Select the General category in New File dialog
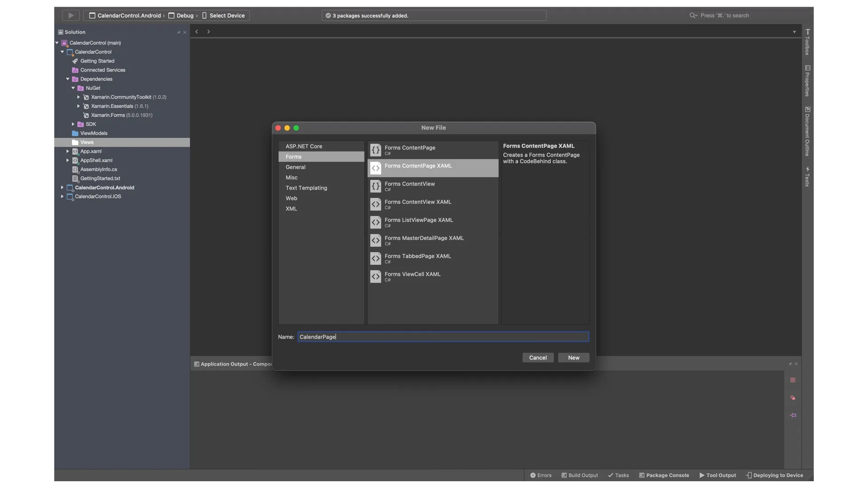The width and height of the screenshot is (868, 488). 295,168
